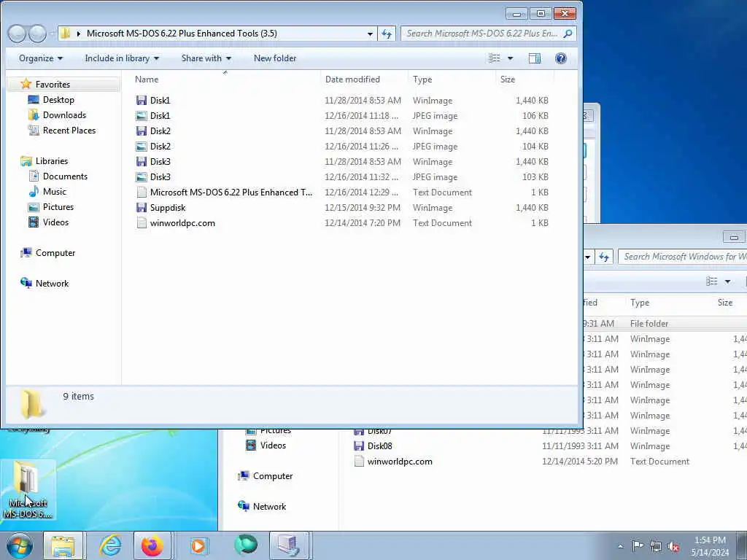This screenshot has width=747, height=560.
Task: Show hidden system tray icons
Action: pos(620,546)
